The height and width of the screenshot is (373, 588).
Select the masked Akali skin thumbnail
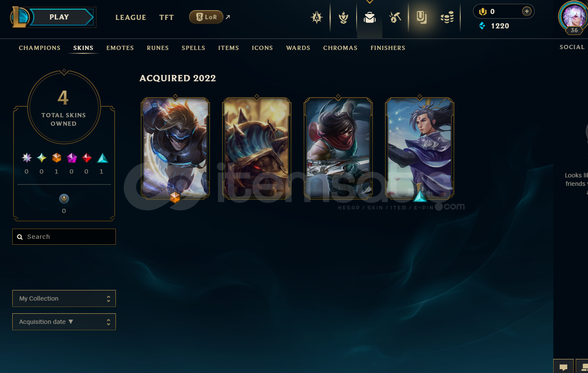(x=338, y=148)
